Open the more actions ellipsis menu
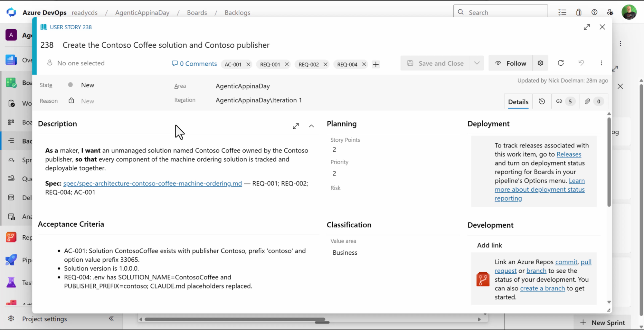The width and height of the screenshot is (644, 330). [601, 63]
